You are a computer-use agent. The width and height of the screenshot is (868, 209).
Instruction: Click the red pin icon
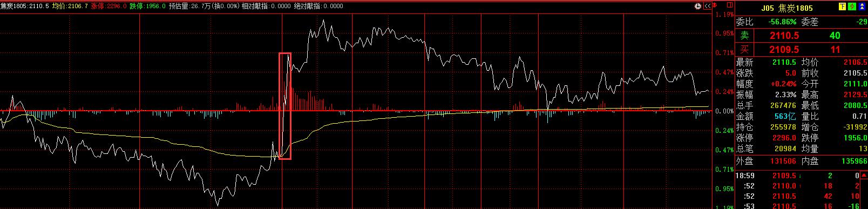(x=715, y=5)
